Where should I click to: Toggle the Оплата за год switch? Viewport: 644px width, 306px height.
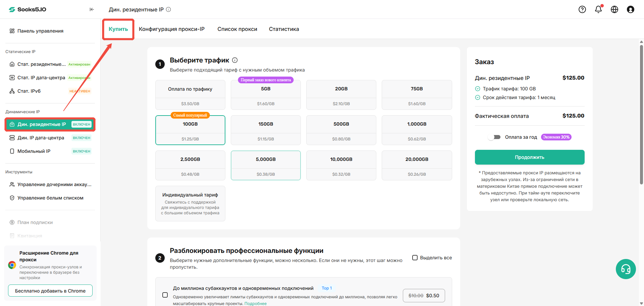coord(494,137)
